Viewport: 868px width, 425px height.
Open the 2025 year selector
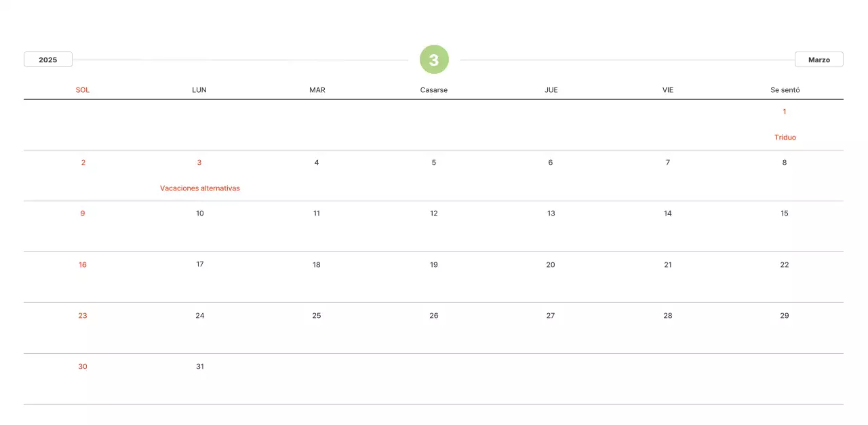[x=48, y=60]
